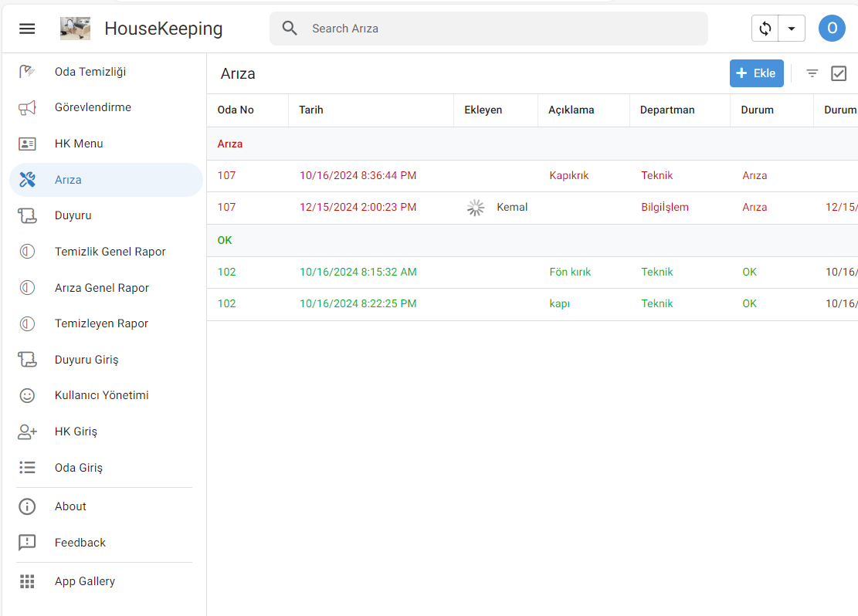The width and height of the screenshot is (858, 616).
Task: Click the Duyuru Giriş scroll icon
Action: point(27,360)
